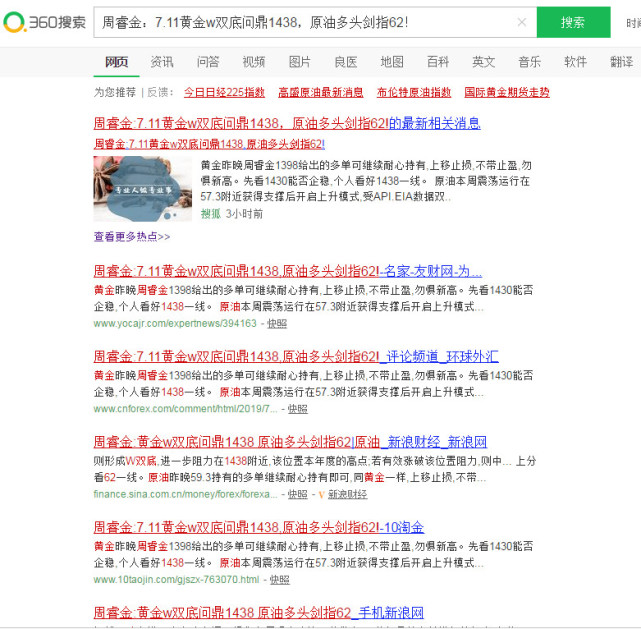This screenshot has height=629, width=641.
Task: Switch to the 软件 tab
Action: [576, 62]
